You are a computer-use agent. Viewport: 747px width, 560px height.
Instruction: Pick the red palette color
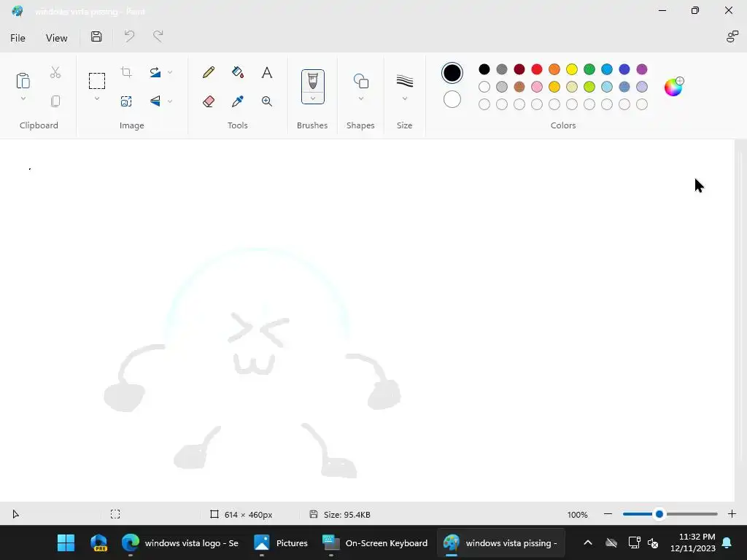536,69
